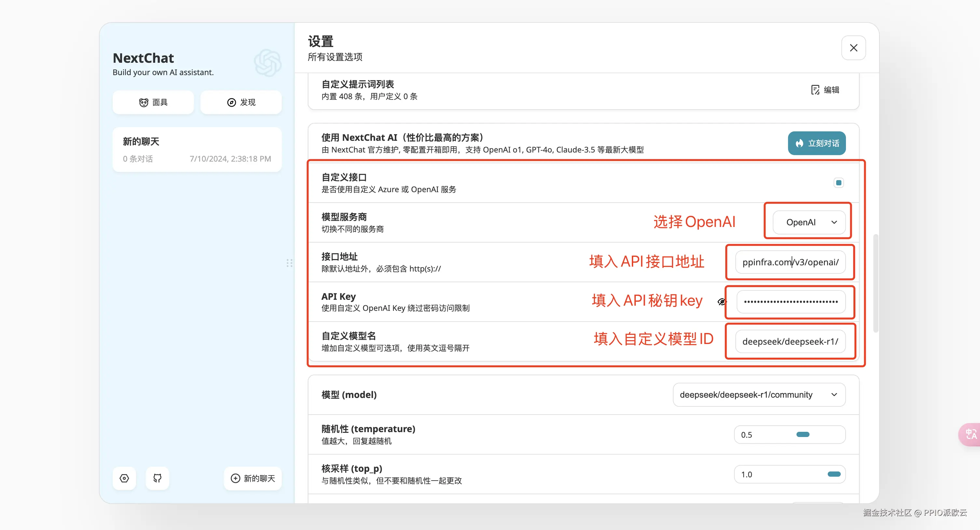The image size is (980, 530).
Task: Click the plus icon for 新的聊天
Action: [x=236, y=478]
